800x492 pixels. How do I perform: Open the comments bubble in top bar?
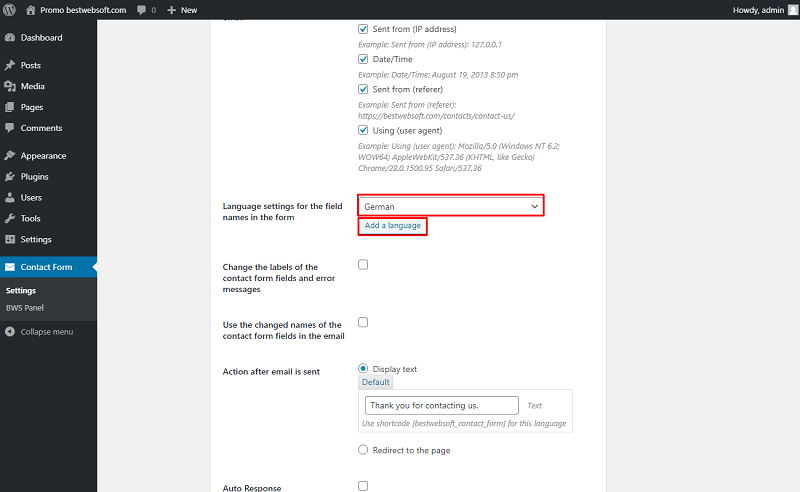(141, 10)
